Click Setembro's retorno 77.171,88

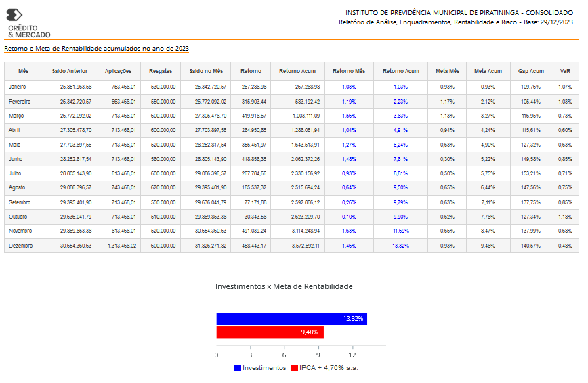tap(255, 202)
